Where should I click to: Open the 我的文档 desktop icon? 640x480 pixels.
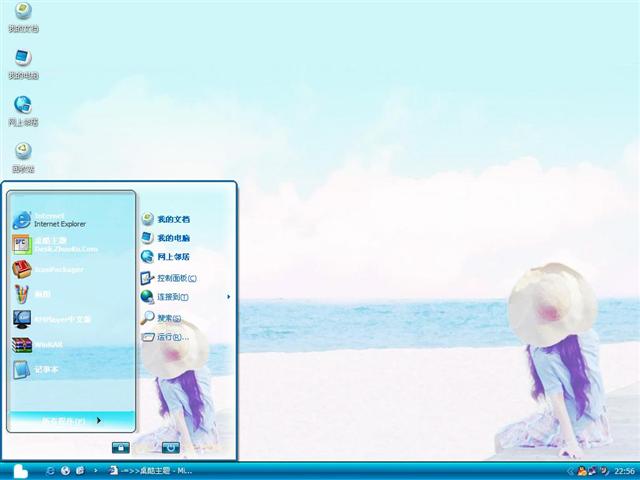pyautogui.click(x=23, y=17)
